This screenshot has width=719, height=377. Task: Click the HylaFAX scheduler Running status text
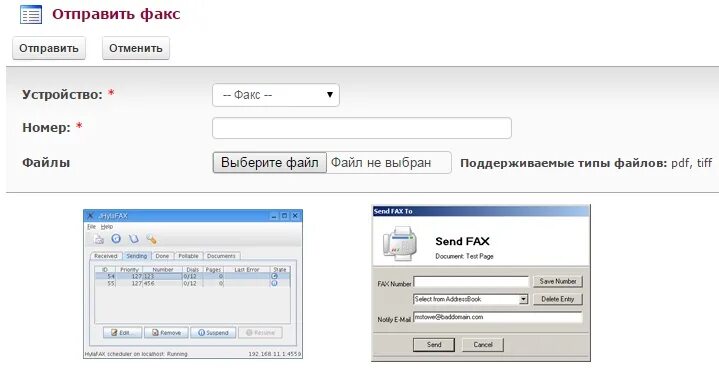click(136, 354)
